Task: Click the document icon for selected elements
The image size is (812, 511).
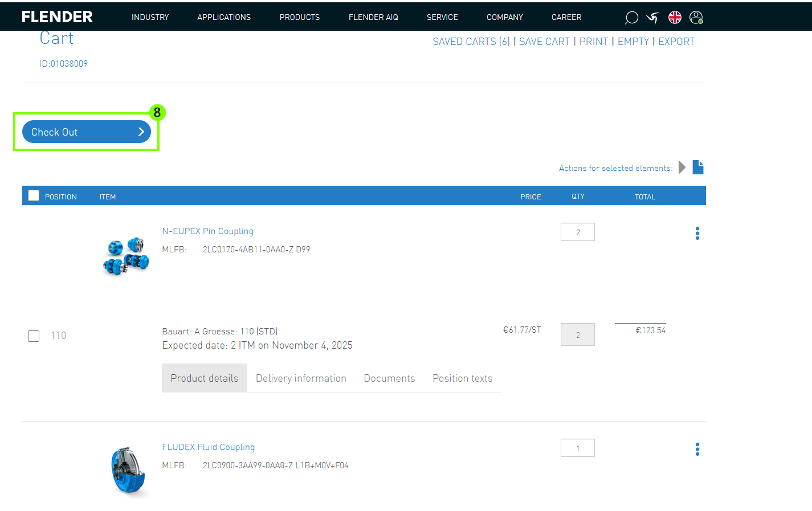Action: coord(698,167)
